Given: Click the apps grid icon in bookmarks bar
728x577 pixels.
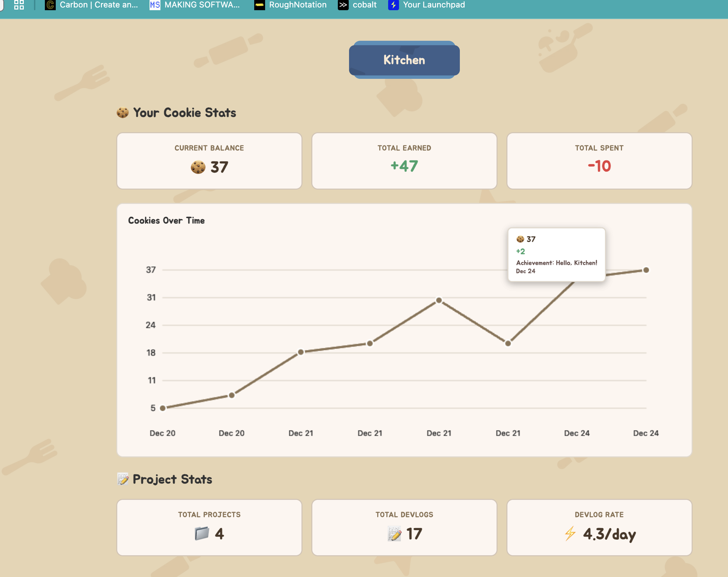Looking at the screenshot, I should click(19, 5).
